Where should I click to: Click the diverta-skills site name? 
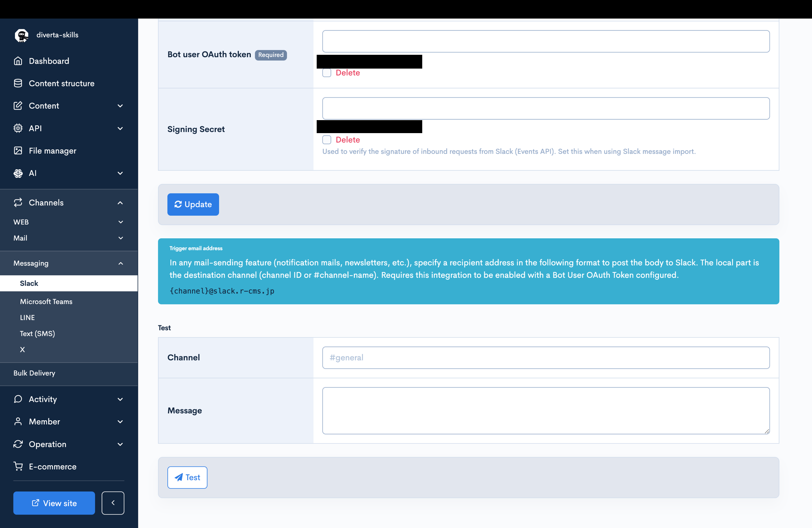[x=57, y=35]
